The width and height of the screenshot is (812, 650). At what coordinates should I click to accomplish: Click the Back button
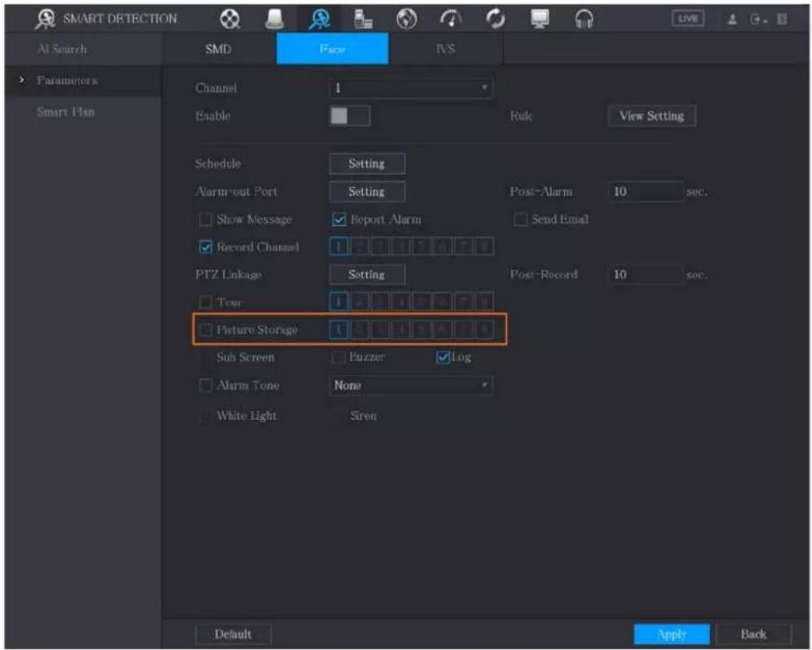pos(754,634)
